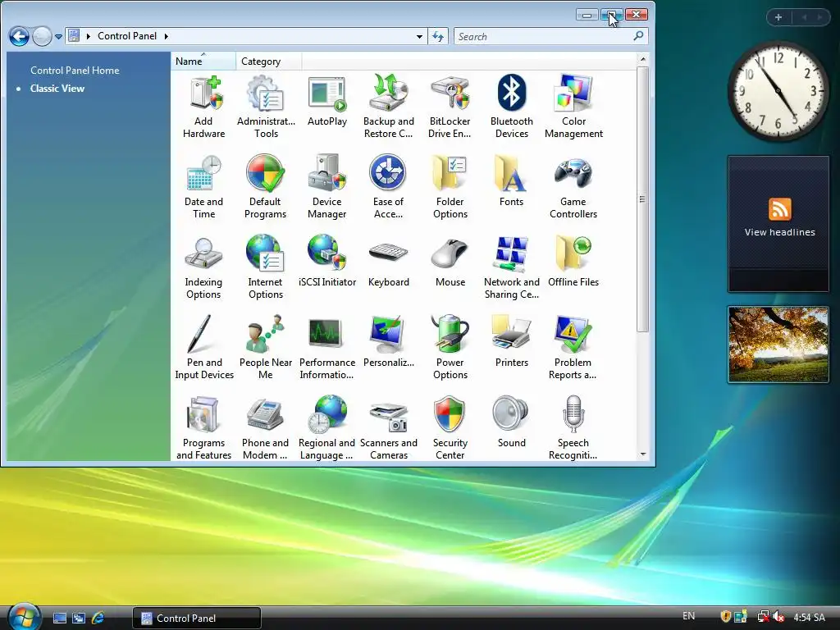840x630 pixels.
Task: Click the scroll up arrow
Action: coord(643,59)
